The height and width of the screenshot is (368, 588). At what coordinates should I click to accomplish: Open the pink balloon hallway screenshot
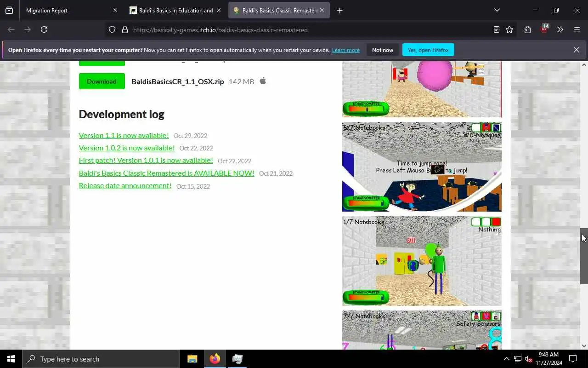[422, 89]
